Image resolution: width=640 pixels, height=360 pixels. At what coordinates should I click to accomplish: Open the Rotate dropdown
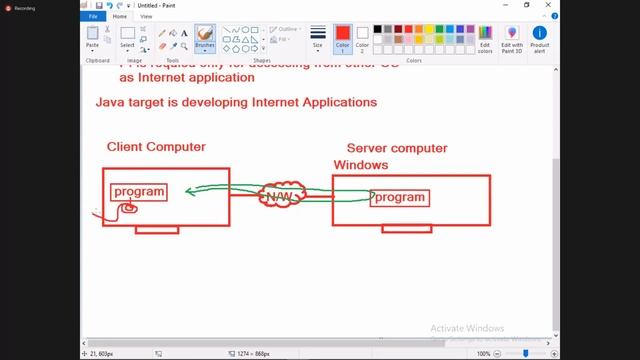coord(144,50)
